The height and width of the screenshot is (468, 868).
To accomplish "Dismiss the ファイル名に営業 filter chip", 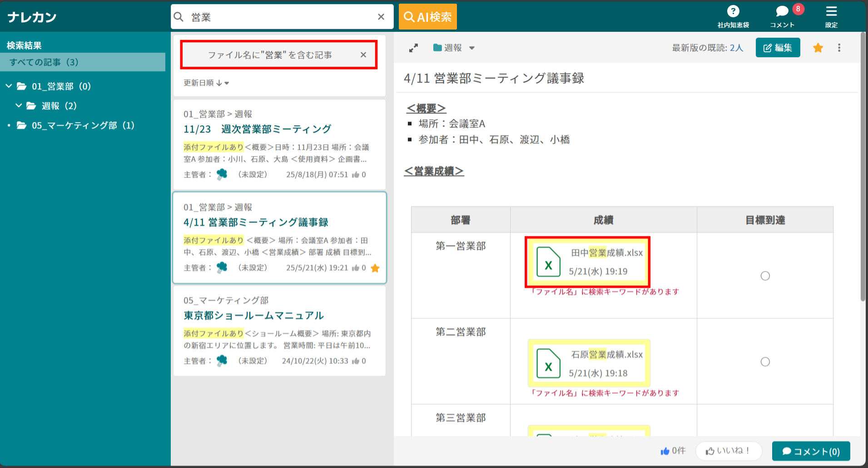I will point(363,54).
